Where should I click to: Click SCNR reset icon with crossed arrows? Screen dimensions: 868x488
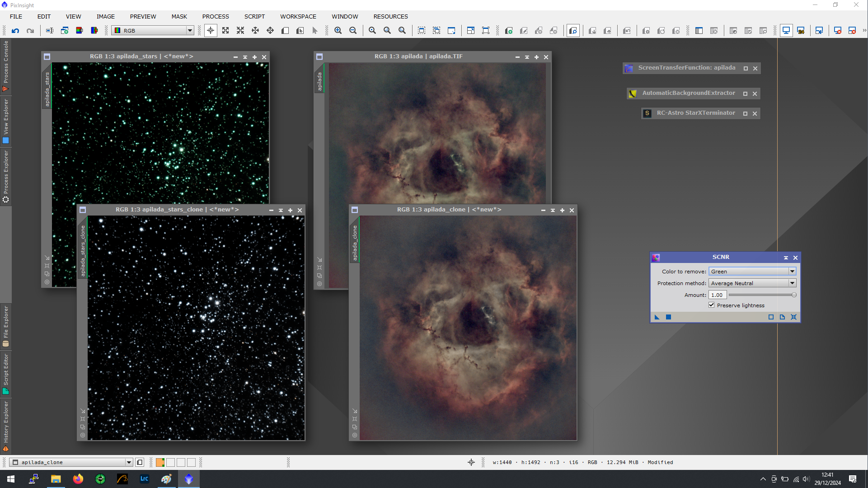(x=794, y=317)
